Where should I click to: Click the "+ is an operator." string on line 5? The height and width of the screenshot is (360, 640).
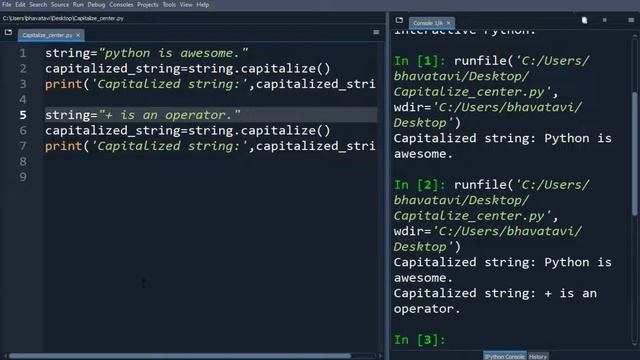(x=169, y=115)
